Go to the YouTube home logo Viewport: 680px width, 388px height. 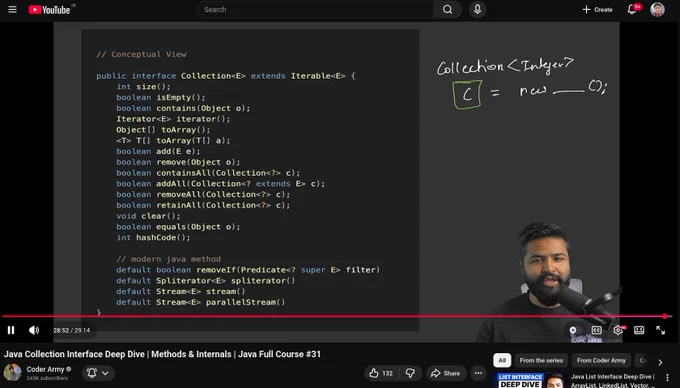point(49,10)
